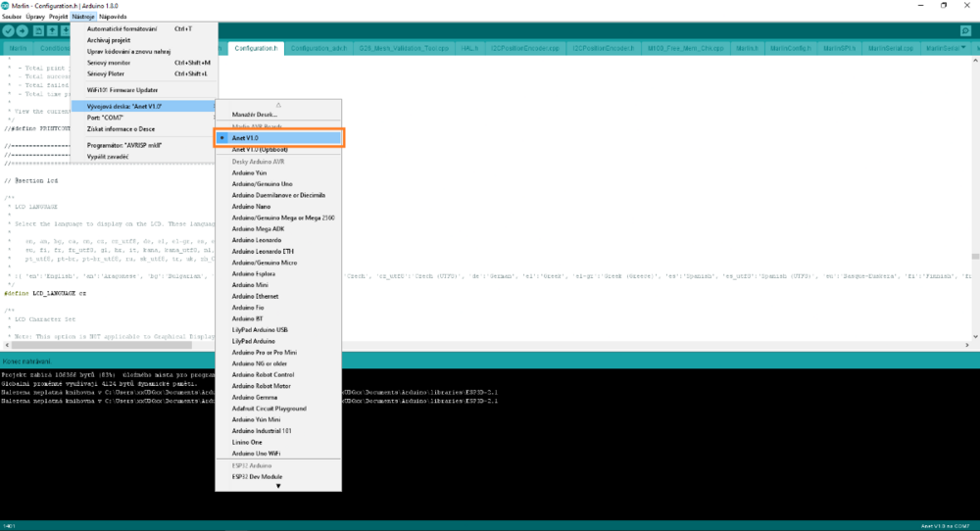
Task: Click "Anet V1.0 na COM7" status text
Action: 945,527
